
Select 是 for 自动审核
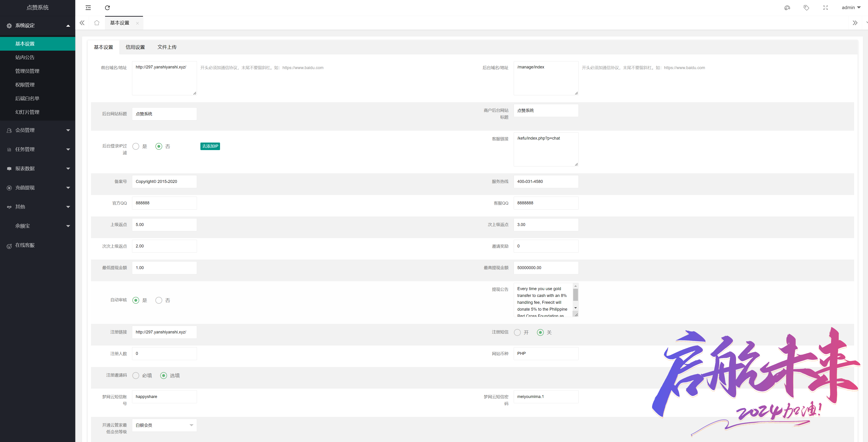[136, 300]
